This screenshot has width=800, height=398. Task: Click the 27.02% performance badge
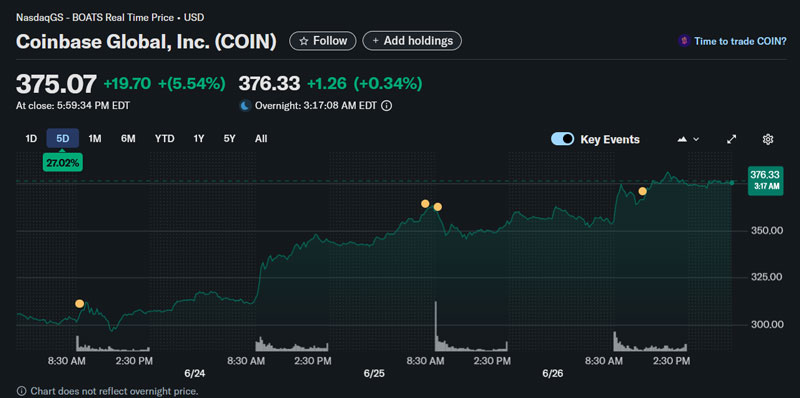tap(62, 162)
